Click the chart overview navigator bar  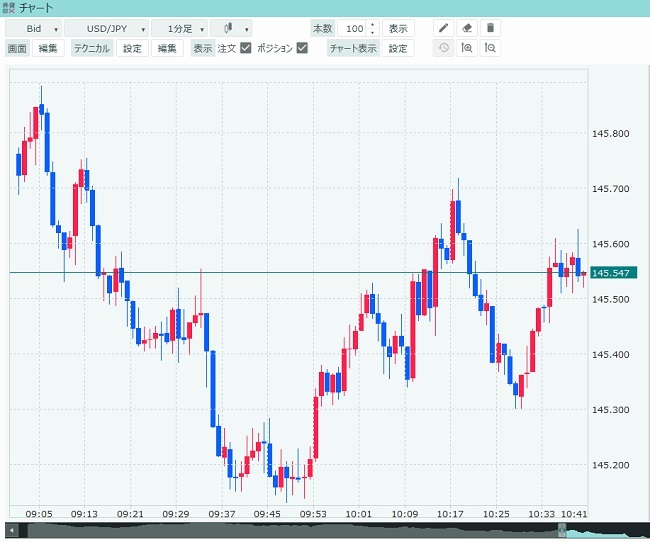(334, 530)
